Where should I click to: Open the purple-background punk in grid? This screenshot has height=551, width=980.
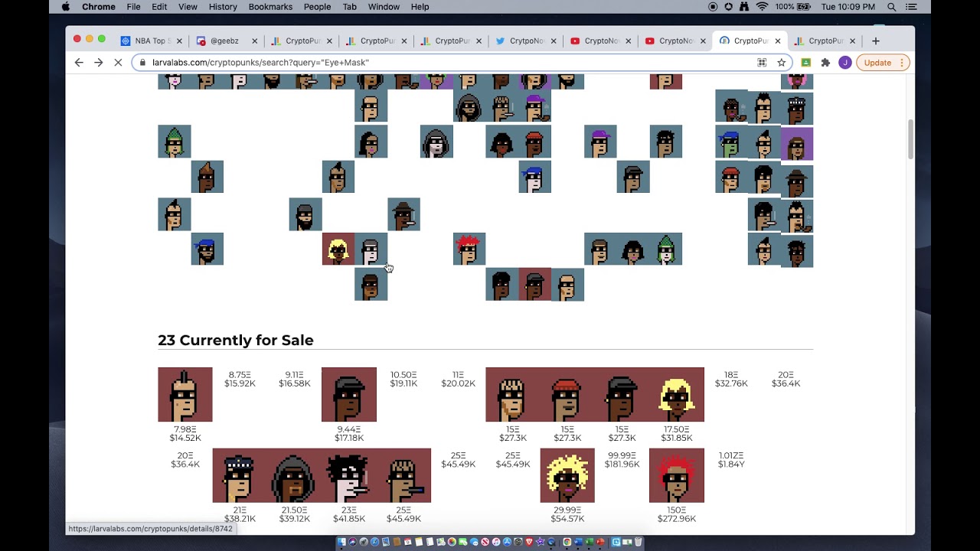click(797, 143)
